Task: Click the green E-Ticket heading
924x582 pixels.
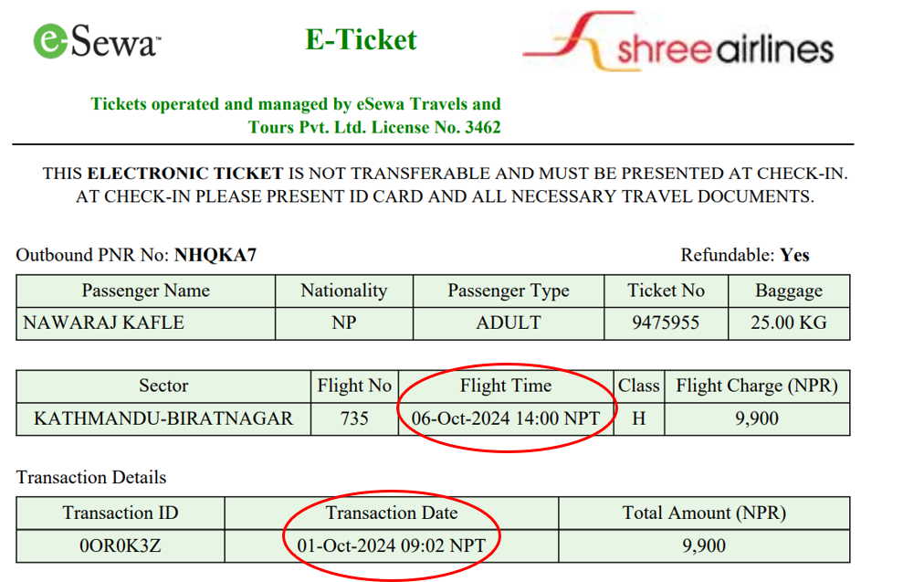Action: click(x=361, y=39)
